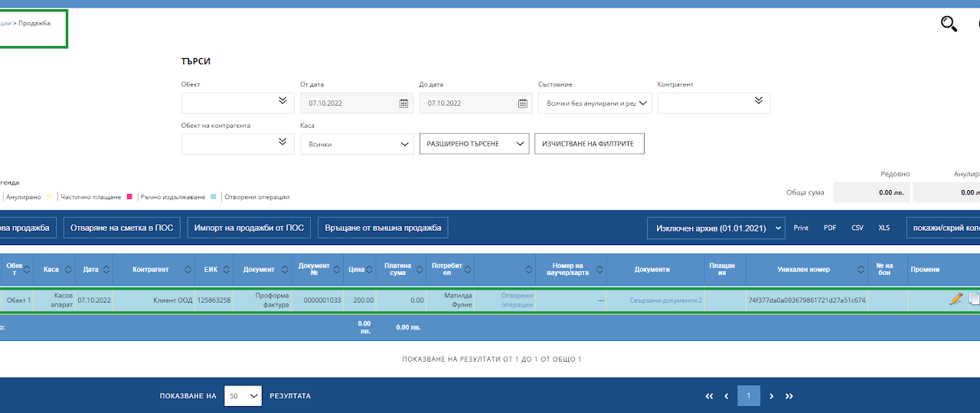Sort table by Документ column arrows
The image size is (980, 413).
coord(284,270)
